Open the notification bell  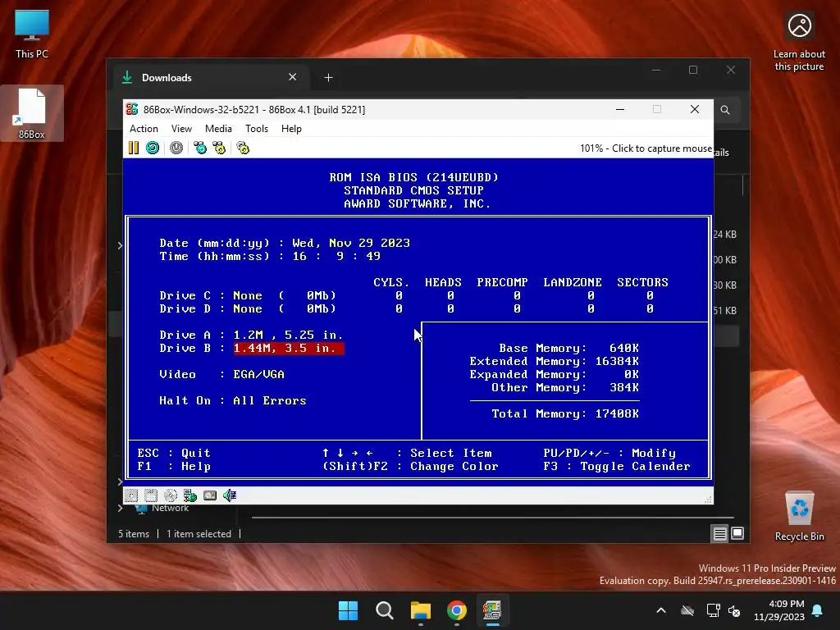[x=818, y=610]
